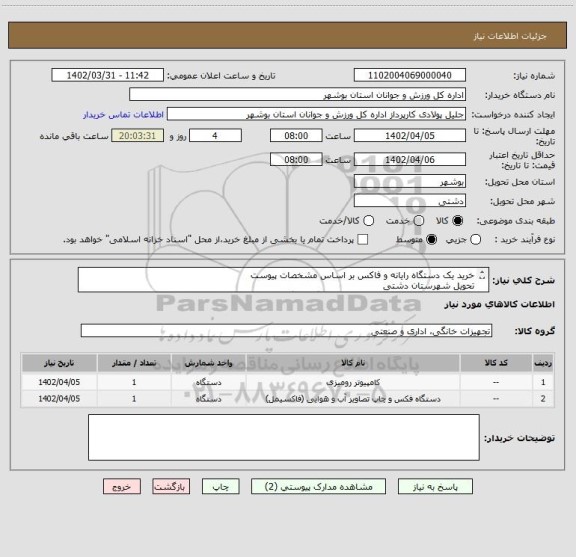Select the کامپیوتر رومیزی item row
The width and height of the screenshot is (576, 557).
point(288,382)
